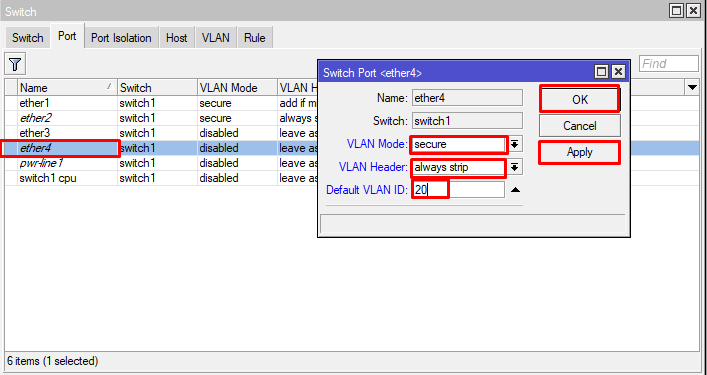Open the Port Isolation tab
This screenshot has height=375, width=707.
[x=121, y=38]
